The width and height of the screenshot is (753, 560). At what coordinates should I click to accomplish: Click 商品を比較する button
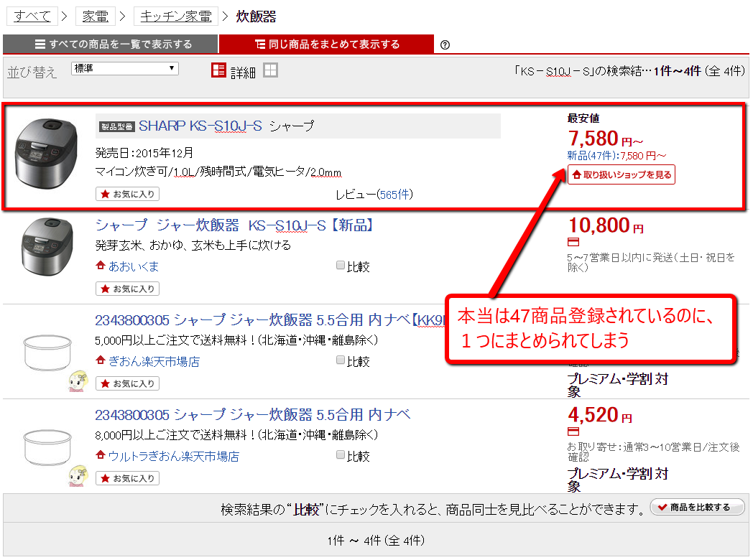(x=697, y=507)
